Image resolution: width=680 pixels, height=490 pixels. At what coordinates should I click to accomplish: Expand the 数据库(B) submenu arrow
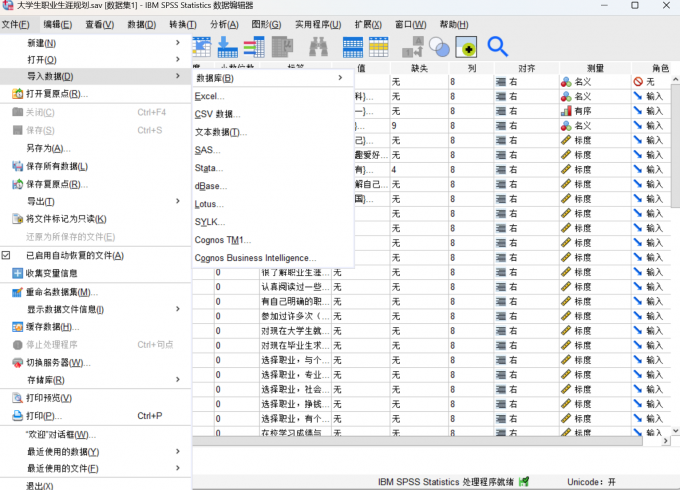coord(340,78)
